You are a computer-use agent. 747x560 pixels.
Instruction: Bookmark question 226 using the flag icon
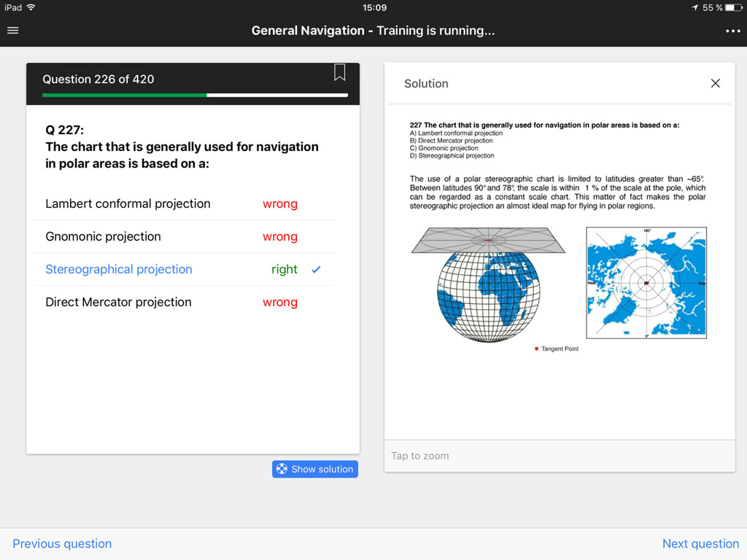339,73
